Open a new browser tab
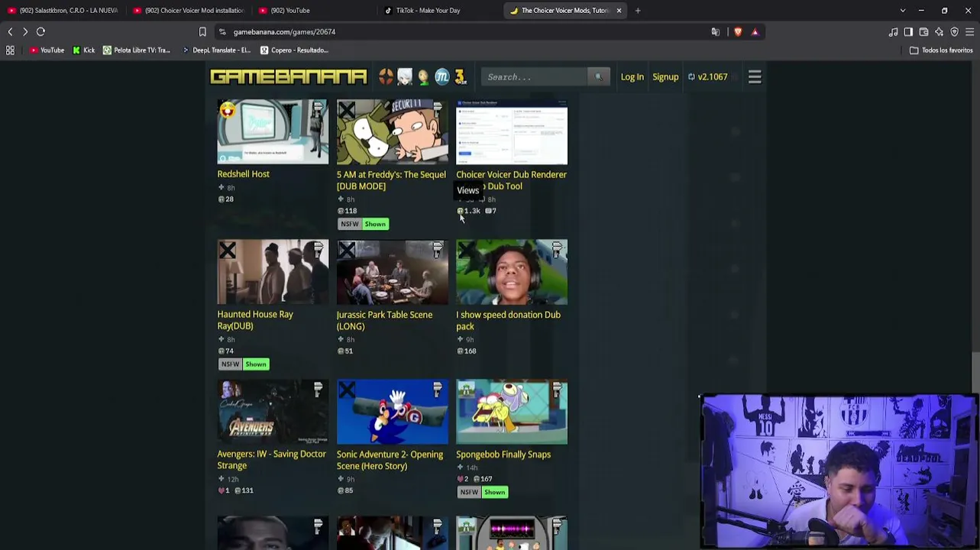The image size is (980, 550). [x=638, y=11]
